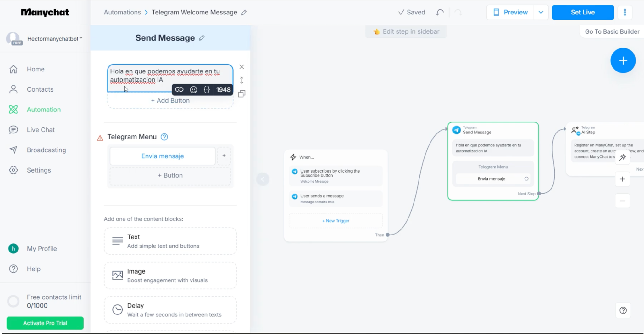The height and width of the screenshot is (334, 644).
Task: Click the plus next to Envia mensaje
Action: click(224, 156)
